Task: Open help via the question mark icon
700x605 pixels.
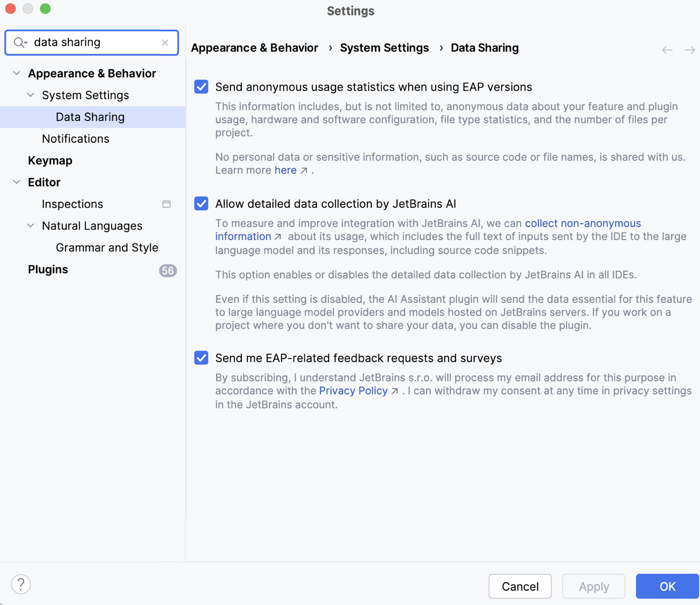Action: point(21,584)
